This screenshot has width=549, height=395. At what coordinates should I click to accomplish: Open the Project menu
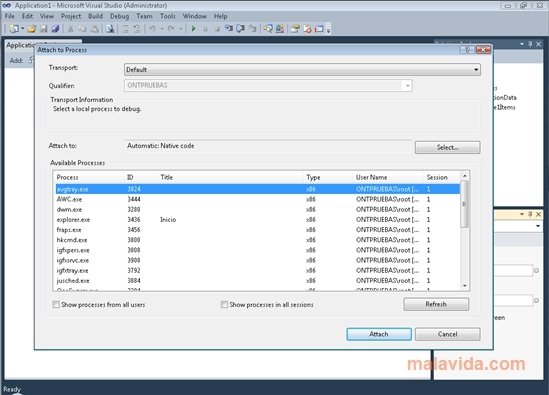coord(71,16)
